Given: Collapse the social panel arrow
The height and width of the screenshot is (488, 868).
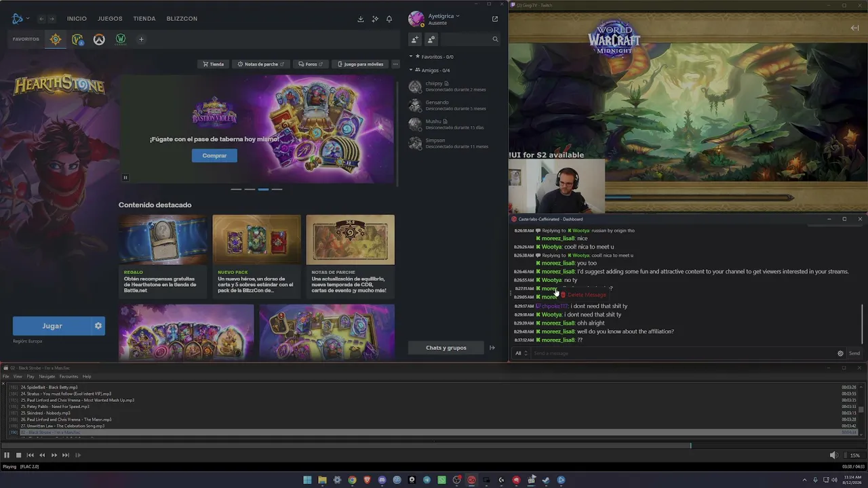Looking at the screenshot, I should click(x=492, y=348).
